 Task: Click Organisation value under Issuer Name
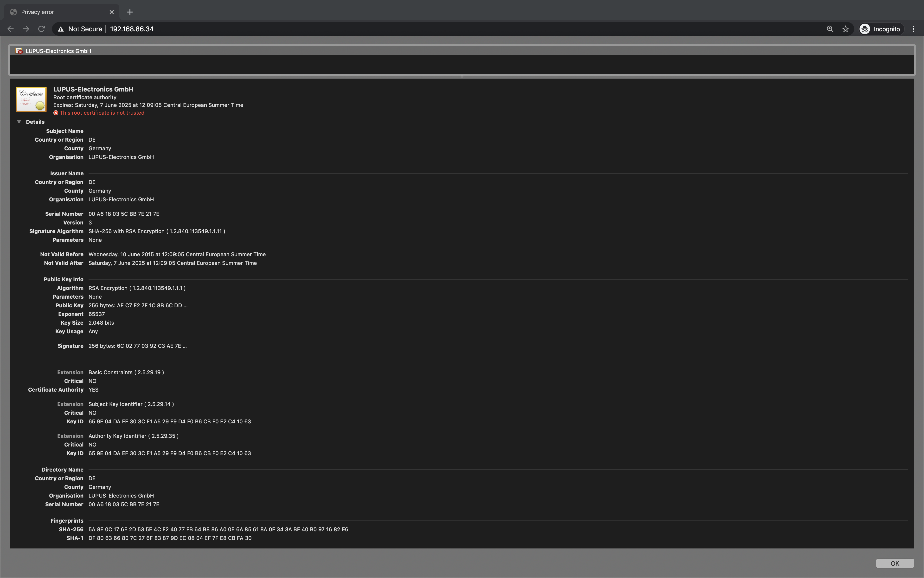121,200
